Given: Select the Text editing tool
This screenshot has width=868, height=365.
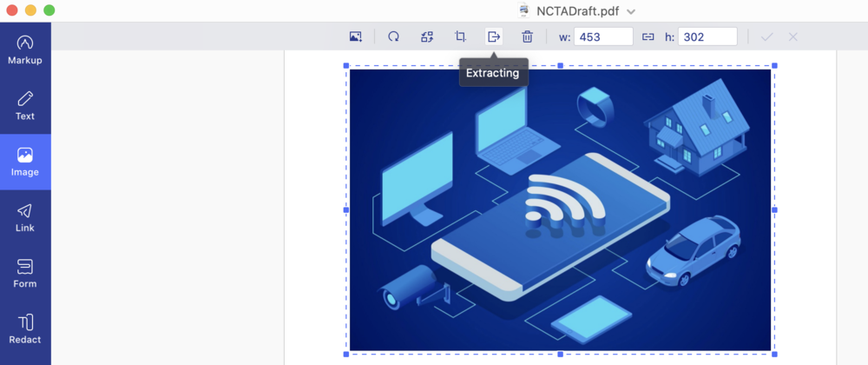Looking at the screenshot, I should point(25,106).
